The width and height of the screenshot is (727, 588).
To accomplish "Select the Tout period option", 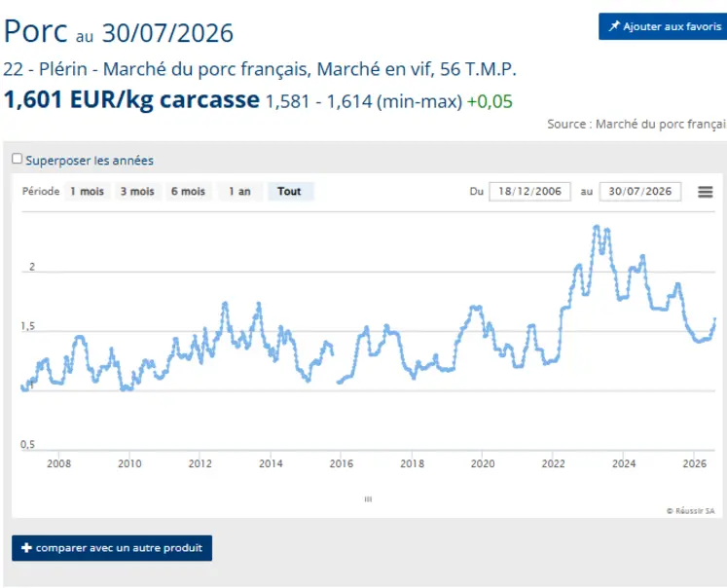I will click(289, 192).
